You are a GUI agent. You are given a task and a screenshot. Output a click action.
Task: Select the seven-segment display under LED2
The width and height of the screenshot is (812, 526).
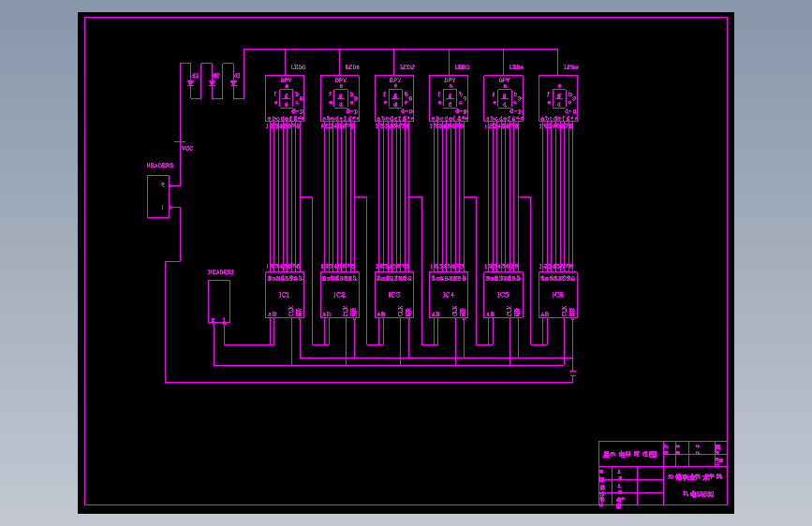pyautogui.click(x=394, y=98)
